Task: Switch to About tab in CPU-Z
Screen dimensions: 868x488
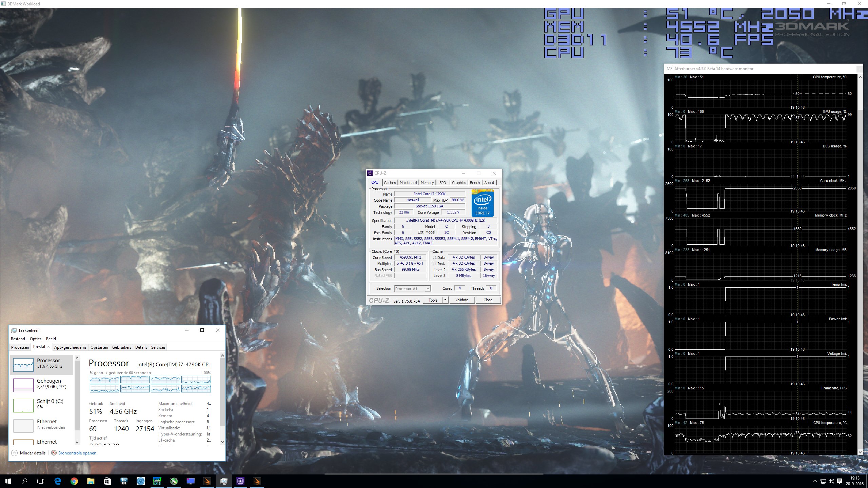Action: pyautogui.click(x=489, y=183)
